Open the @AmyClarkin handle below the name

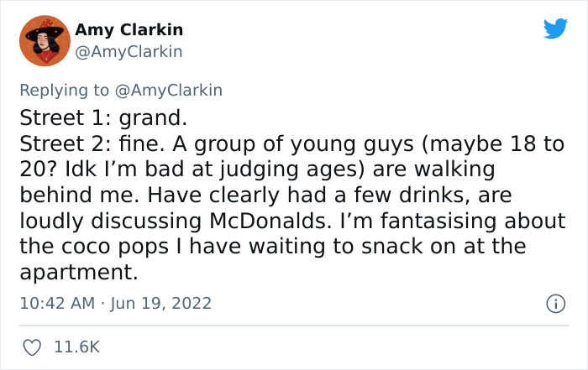[x=129, y=52]
